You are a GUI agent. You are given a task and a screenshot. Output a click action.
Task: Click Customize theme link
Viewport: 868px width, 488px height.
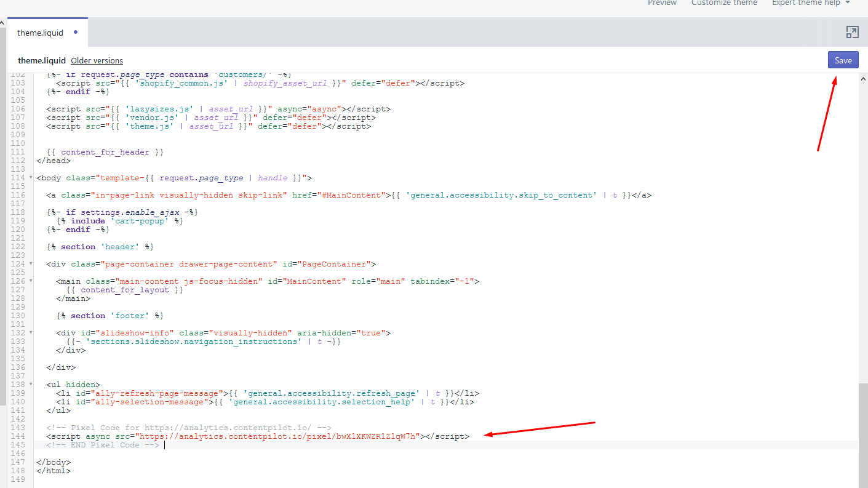pyautogui.click(x=724, y=3)
